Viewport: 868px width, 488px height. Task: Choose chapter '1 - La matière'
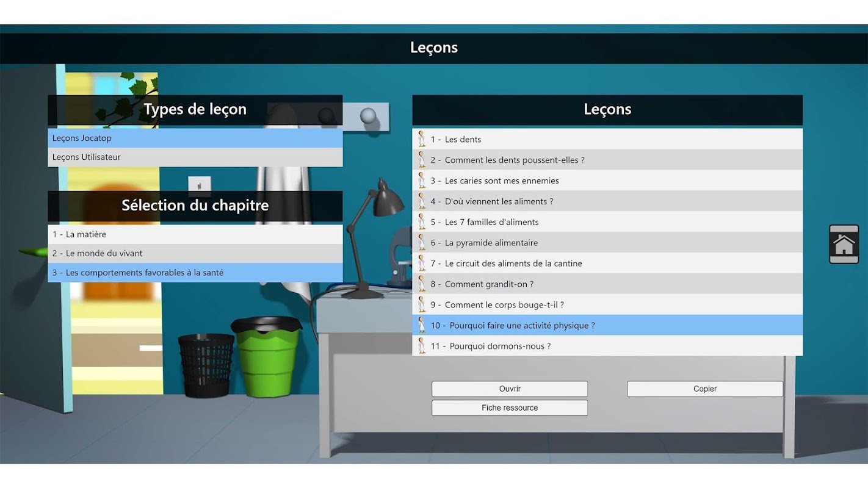(x=195, y=234)
